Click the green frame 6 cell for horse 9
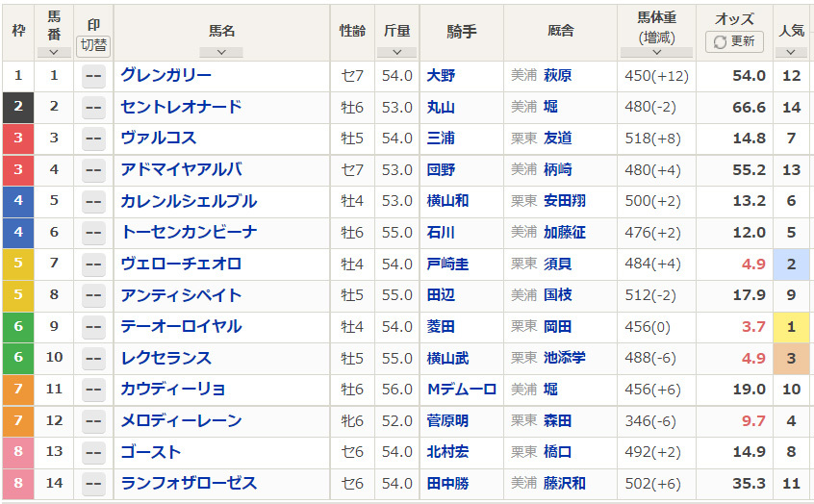Viewport: 814px width, 504px height. [18, 327]
